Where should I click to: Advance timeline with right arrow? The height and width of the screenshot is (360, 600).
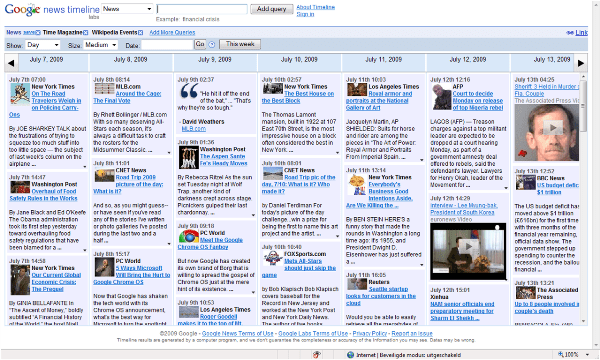[x=581, y=63]
